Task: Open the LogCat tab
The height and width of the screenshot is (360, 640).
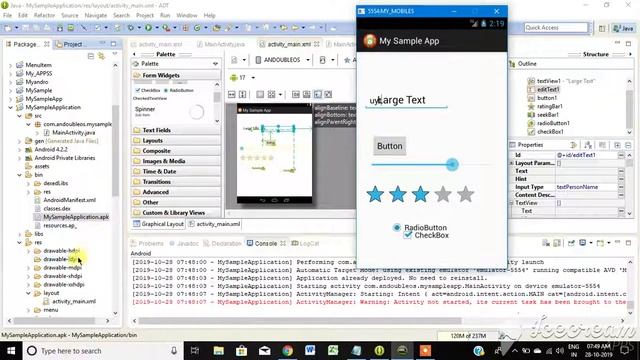Action: 305,243
